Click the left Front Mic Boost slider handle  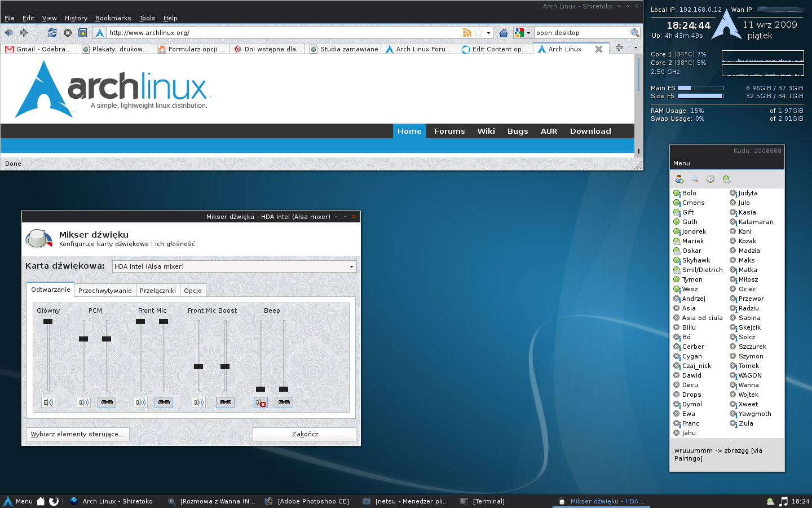[x=198, y=367]
